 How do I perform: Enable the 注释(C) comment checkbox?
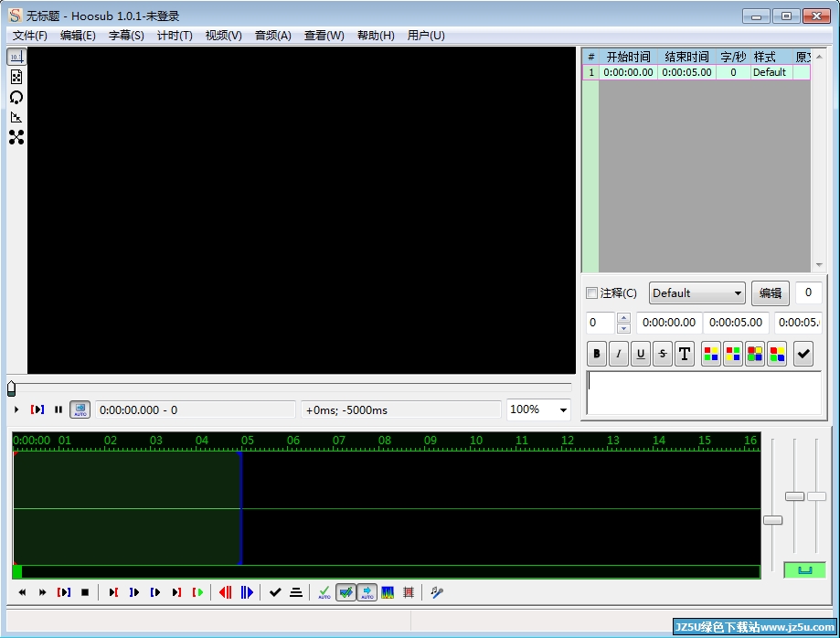coord(592,293)
